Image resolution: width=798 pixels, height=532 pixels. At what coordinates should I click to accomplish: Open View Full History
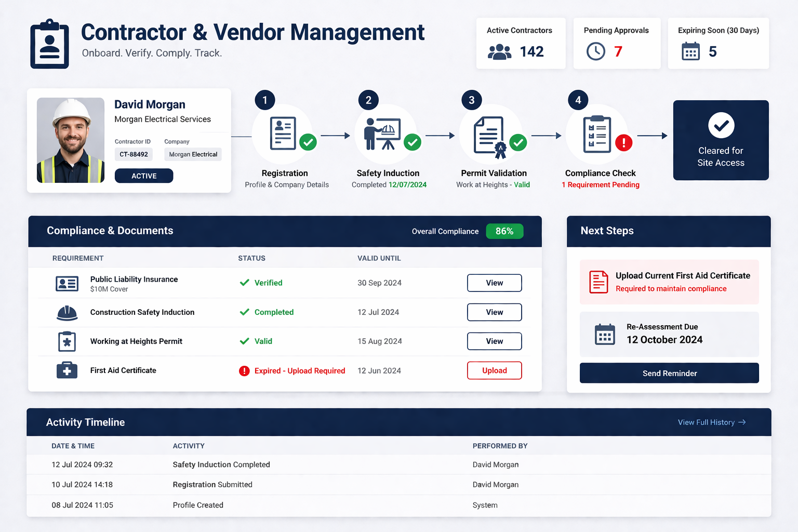pyautogui.click(x=711, y=422)
